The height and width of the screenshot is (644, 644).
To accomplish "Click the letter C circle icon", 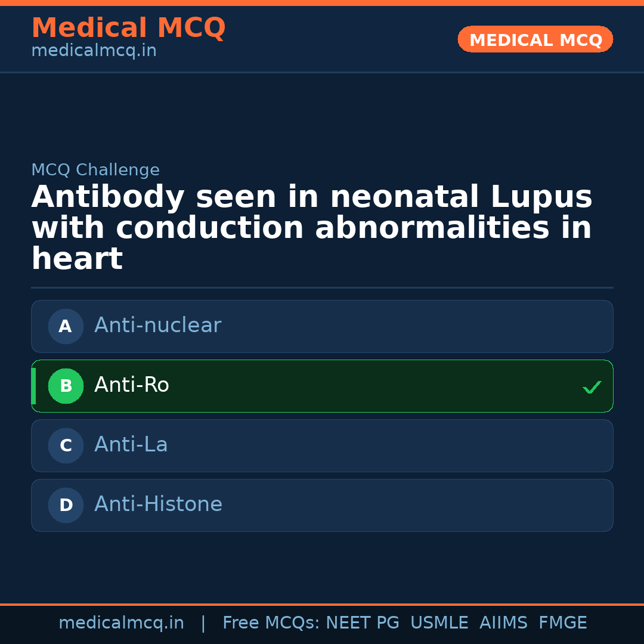I will pos(66,445).
